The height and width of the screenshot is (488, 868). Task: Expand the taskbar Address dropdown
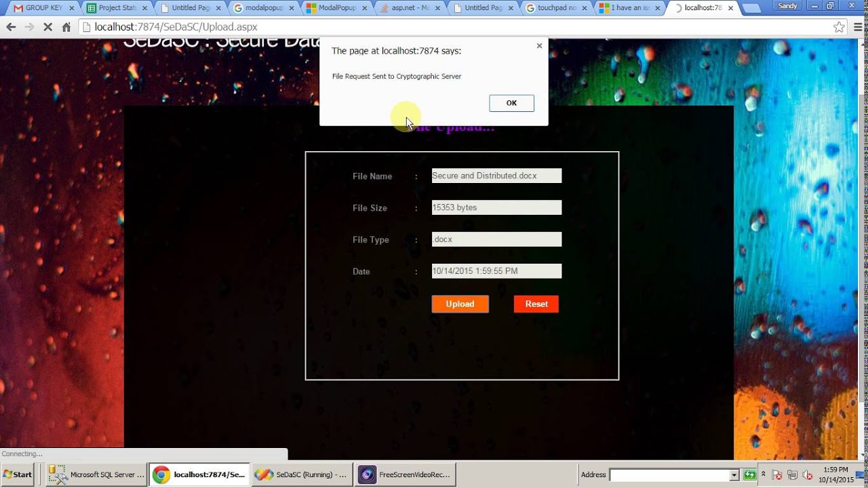click(734, 475)
